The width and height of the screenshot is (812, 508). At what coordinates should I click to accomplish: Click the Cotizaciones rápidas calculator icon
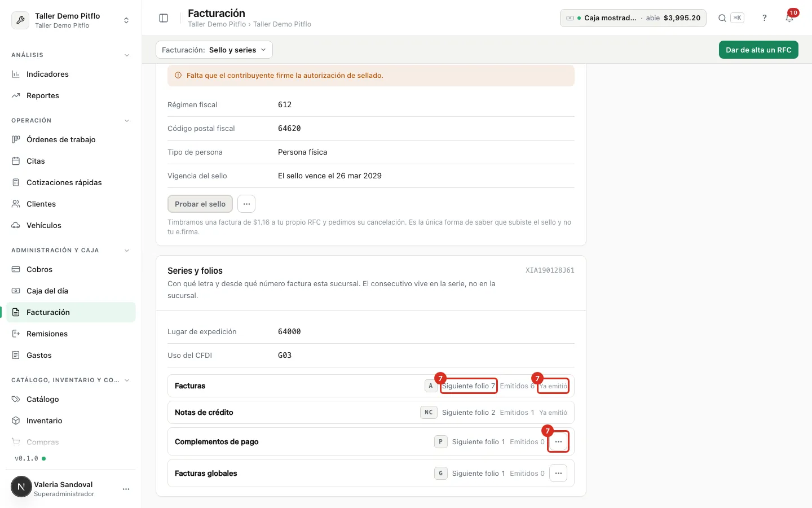tap(16, 182)
